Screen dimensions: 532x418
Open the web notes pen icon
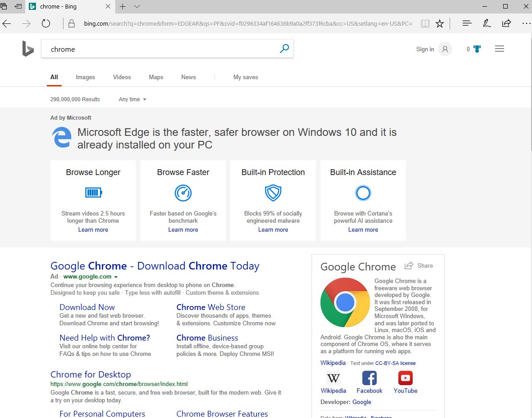[487, 23]
